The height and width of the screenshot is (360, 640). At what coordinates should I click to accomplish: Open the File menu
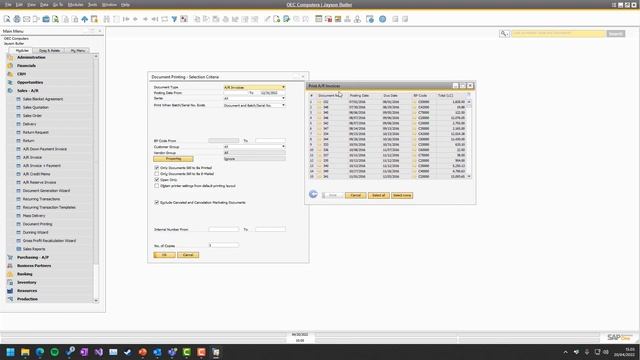8,4
